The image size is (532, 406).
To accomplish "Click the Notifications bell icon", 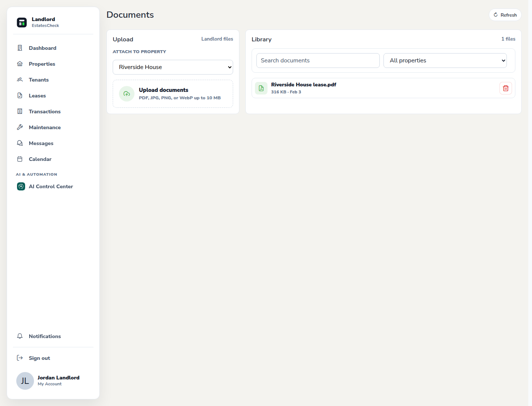I will click(20, 336).
